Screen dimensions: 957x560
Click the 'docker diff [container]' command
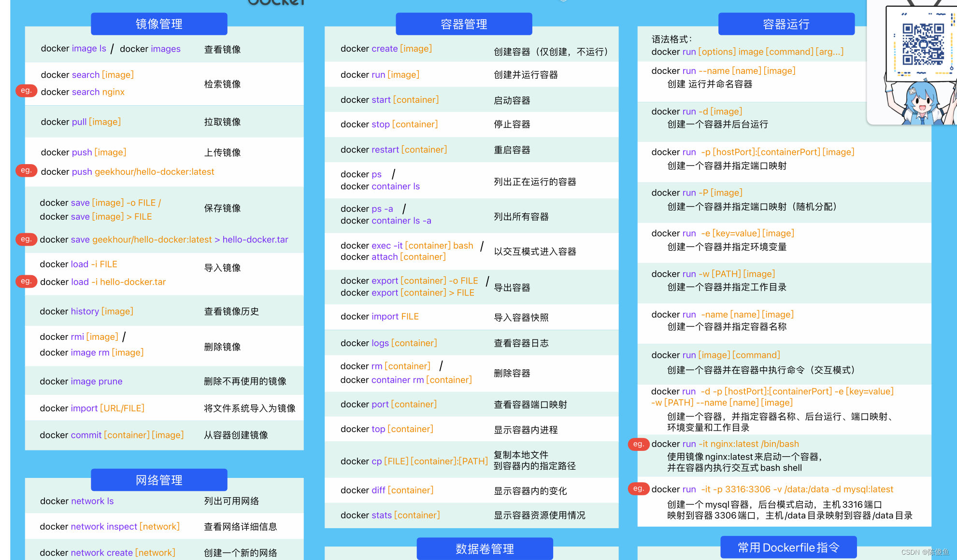387,490
